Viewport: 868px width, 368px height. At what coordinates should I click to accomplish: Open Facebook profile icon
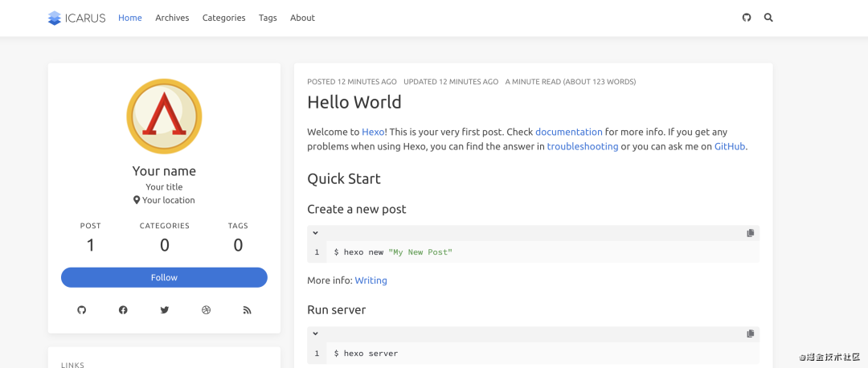tap(123, 310)
